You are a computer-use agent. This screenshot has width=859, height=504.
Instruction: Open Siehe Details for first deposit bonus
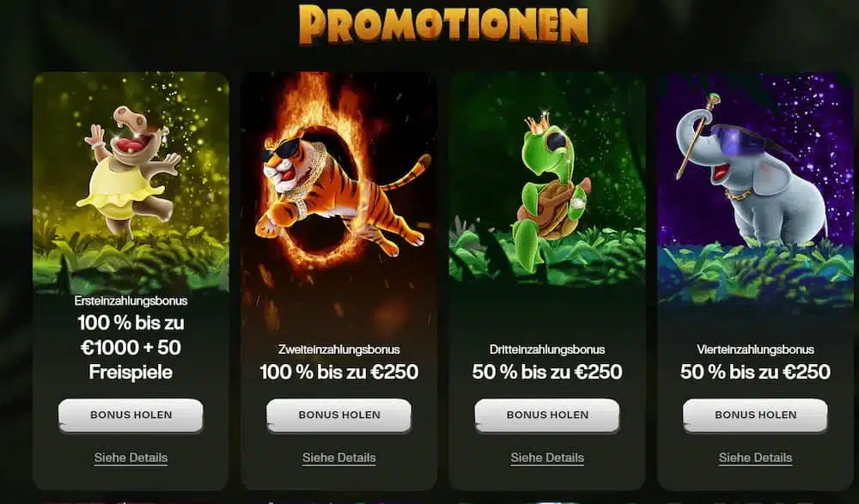[x=131, y=458]
